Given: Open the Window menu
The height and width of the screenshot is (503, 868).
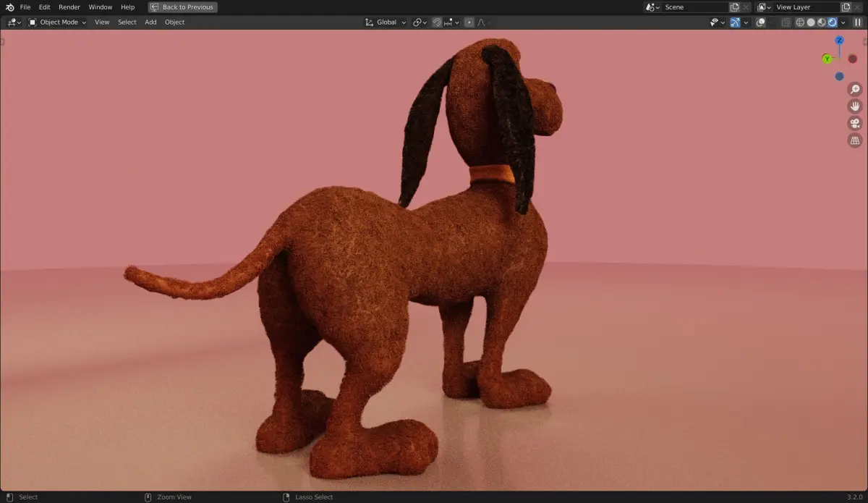Looking at the screenshot, I should pos(101,7).
